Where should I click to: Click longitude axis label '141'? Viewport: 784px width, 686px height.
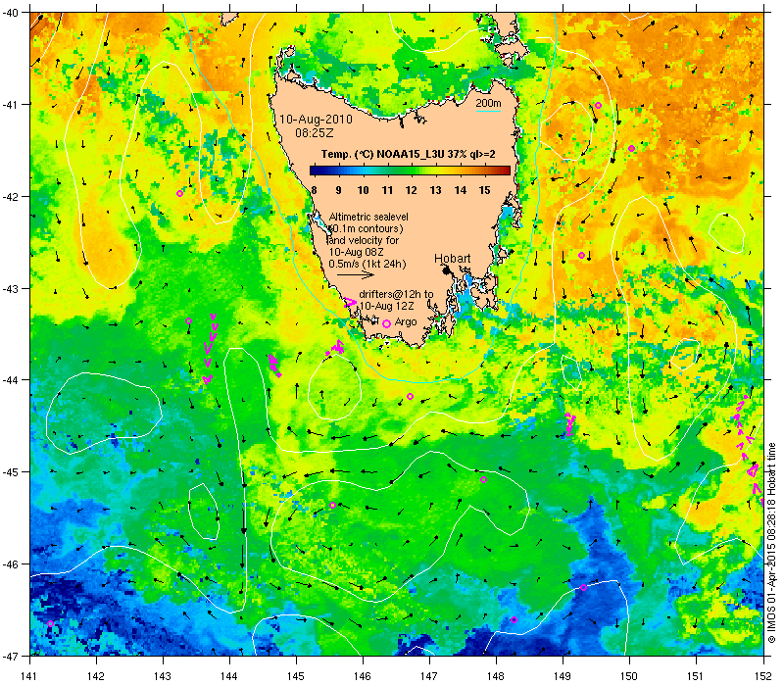[x=30, y=676]
